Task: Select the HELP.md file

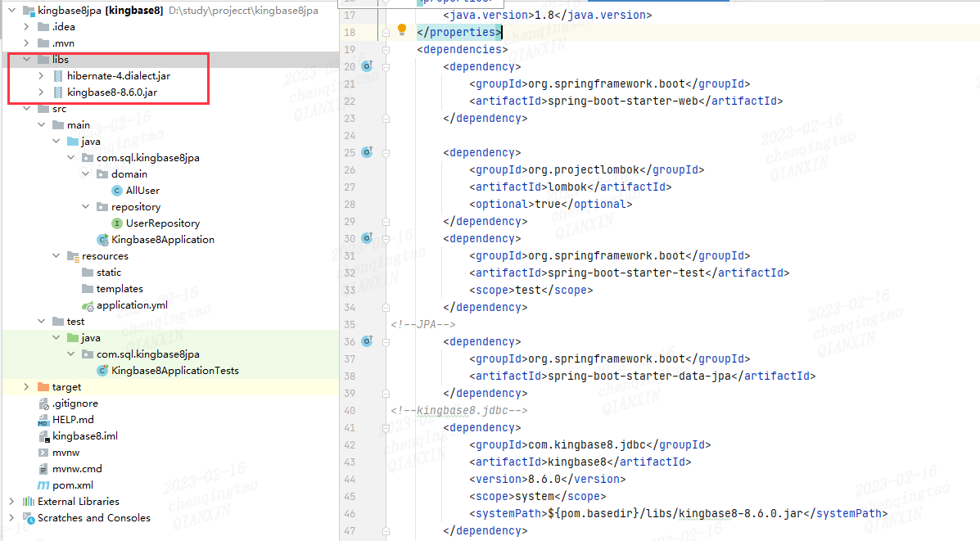Action: pos(73,420)
